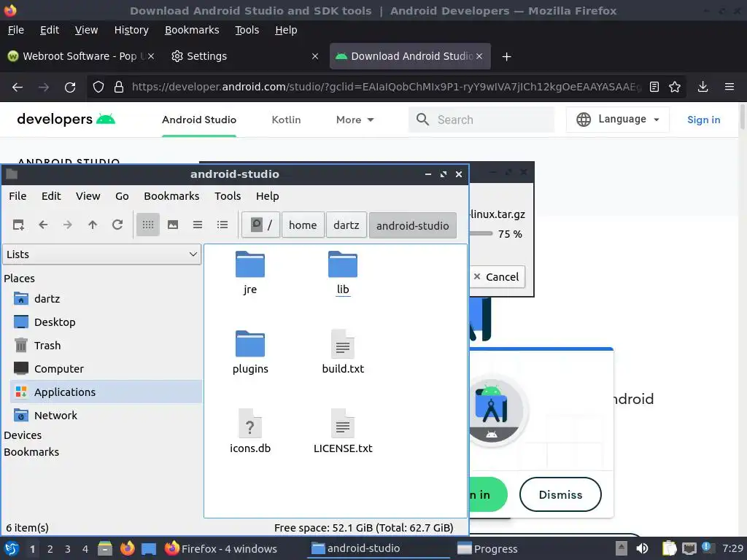This screenshot has height=560, width=747.
Task: Switch file manager to detailed list view
Action: pos(222,225)
